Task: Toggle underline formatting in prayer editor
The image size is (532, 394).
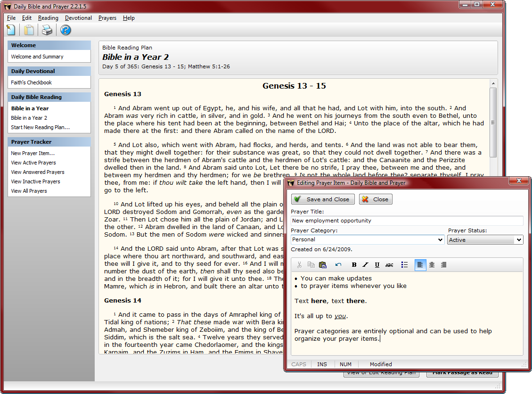Action: pyautogui.click(x=377, y=265)
